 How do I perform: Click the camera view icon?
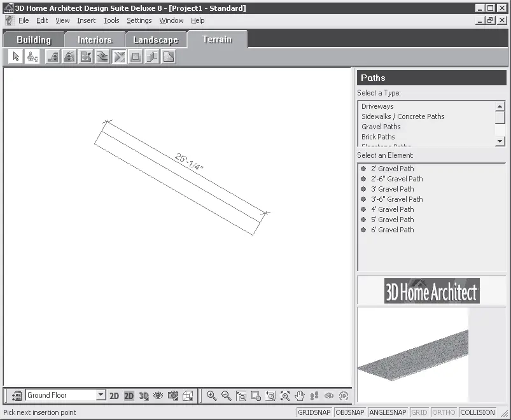tap(172, 396)
